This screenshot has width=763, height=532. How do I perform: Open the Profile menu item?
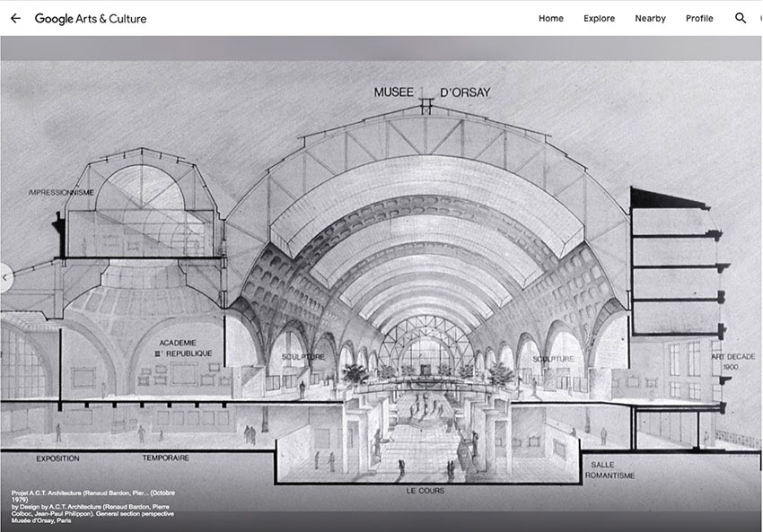pyautogui.click(x=699, y=18)
